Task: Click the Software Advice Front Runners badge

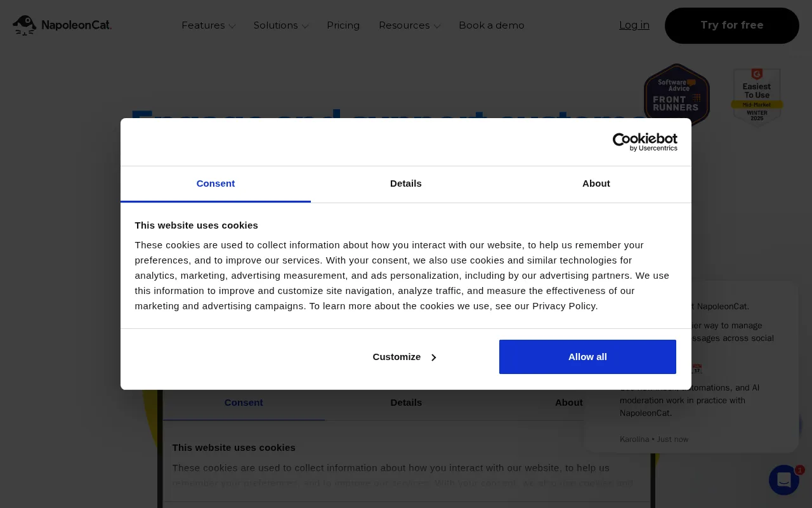Action: (677, 95)
